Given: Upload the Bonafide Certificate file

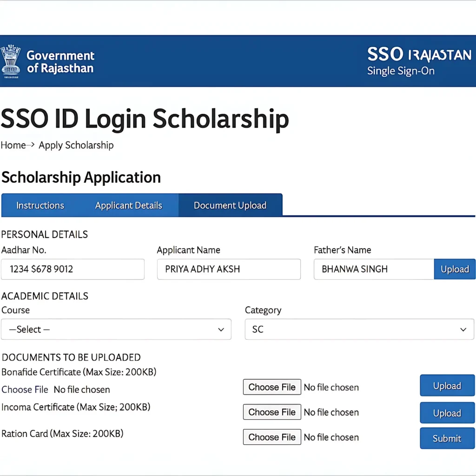Looking at the screenshot, I should (x=447, y=385).
